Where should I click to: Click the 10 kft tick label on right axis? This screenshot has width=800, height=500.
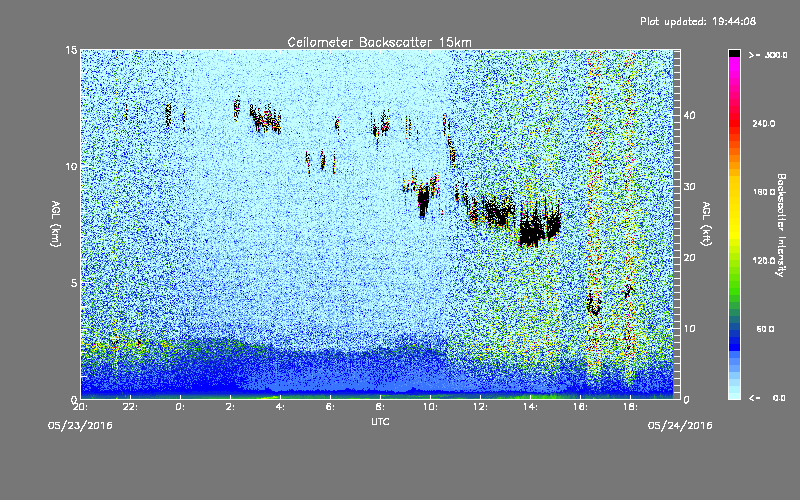(689, 329)
